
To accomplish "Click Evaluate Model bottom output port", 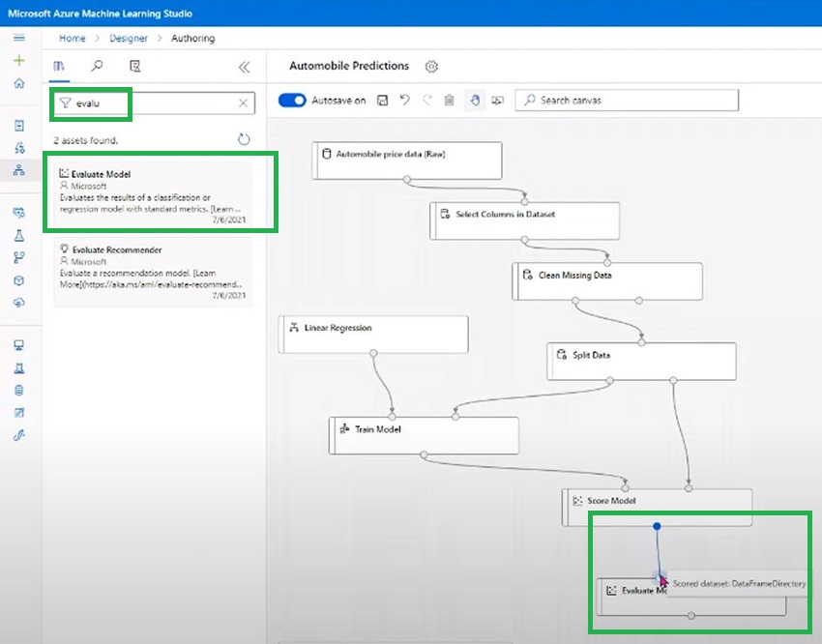I will (x=691, y=616).
